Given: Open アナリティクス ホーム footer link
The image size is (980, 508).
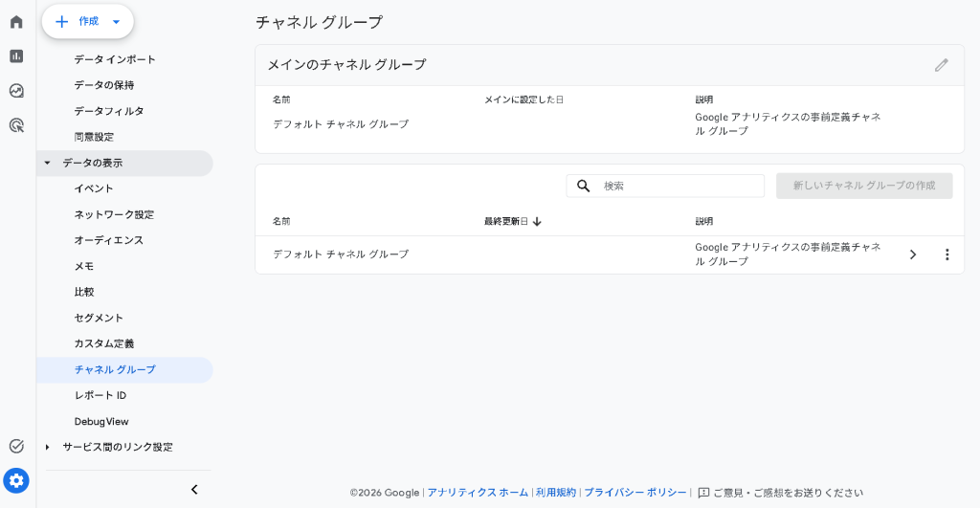Looking at the screenshot, I should point(478,493).
